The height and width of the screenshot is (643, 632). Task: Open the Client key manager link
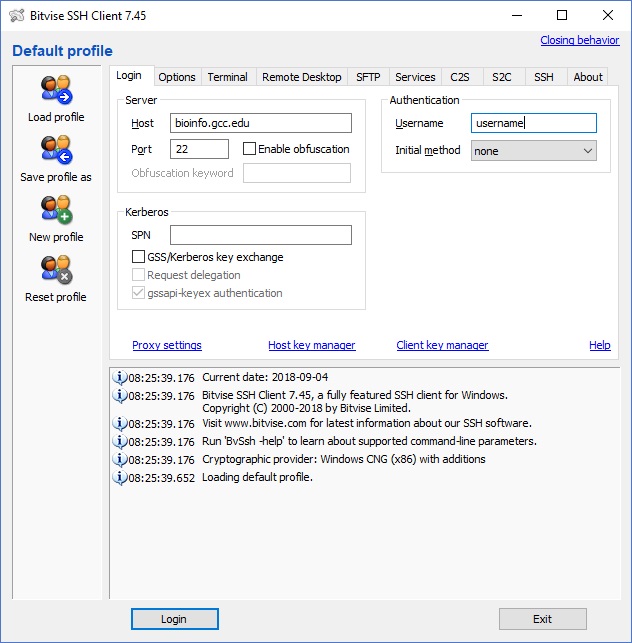[442, 345]
